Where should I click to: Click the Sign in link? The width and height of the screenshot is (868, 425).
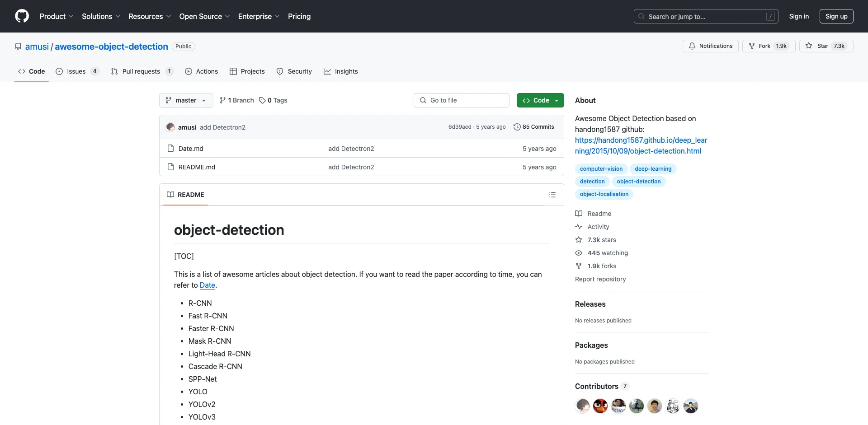click(799, 16)
